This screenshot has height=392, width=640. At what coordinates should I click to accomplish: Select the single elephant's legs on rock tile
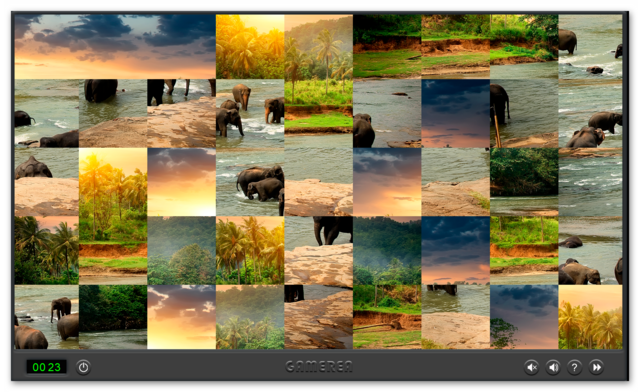(x=318, y=250)
